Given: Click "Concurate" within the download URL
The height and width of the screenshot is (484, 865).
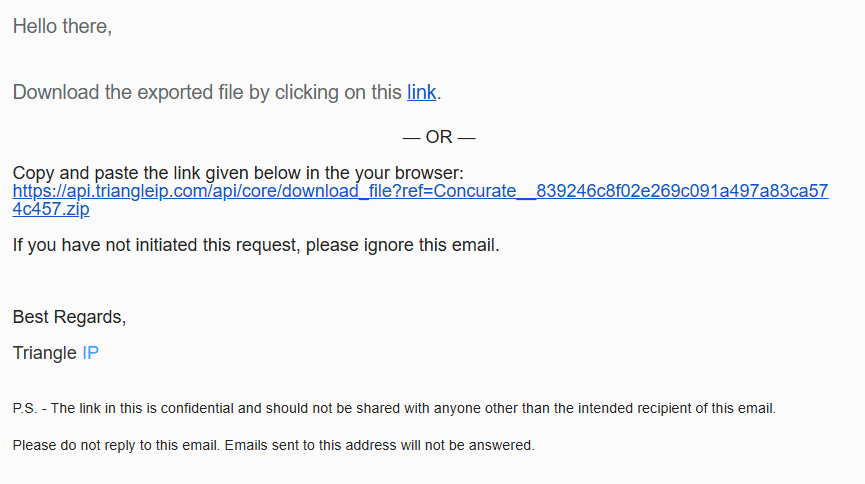Looking at the screenshot, I should click(x=475, y=191).
